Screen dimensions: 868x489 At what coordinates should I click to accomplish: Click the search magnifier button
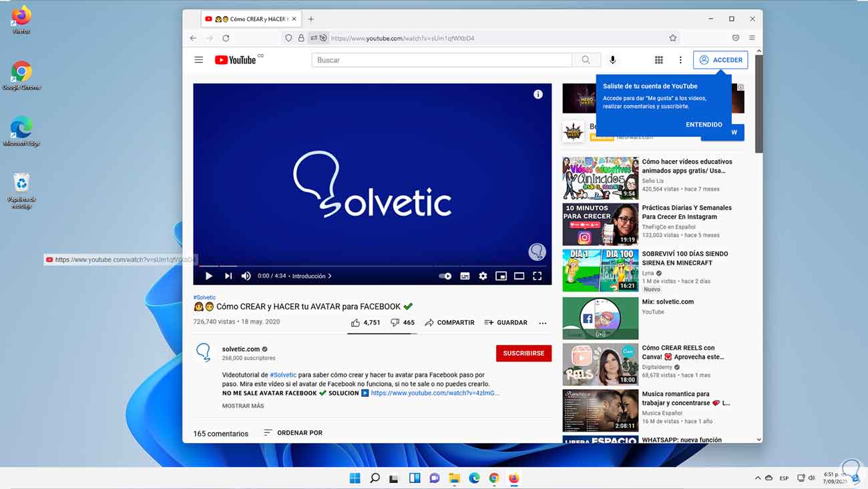pyautogui.click(x=586, y=60)
